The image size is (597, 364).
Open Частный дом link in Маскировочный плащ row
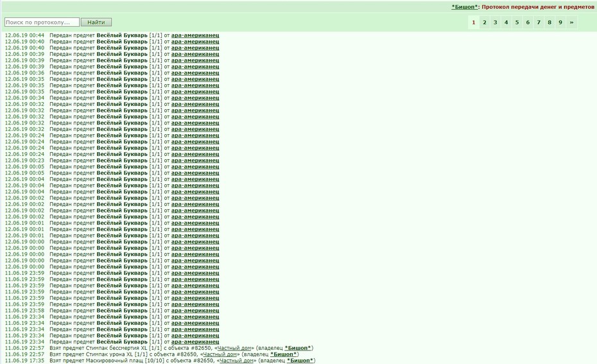click(x=236, y=360)
